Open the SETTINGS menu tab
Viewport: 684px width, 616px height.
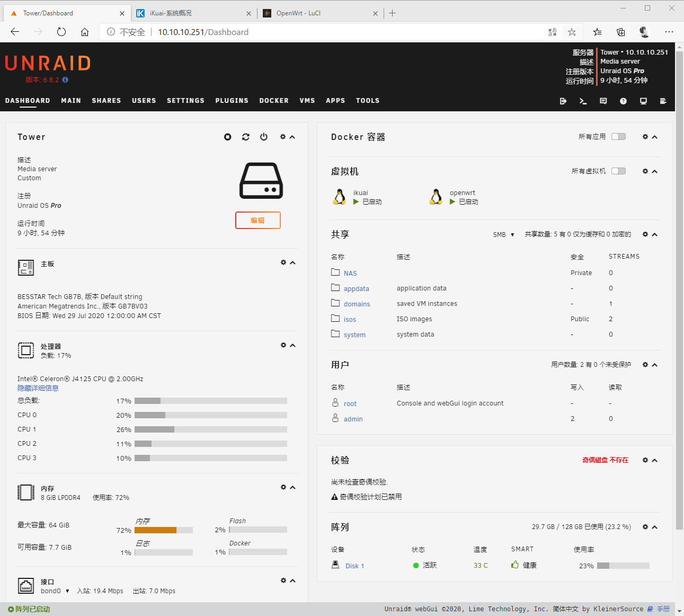tap(185, 101)
